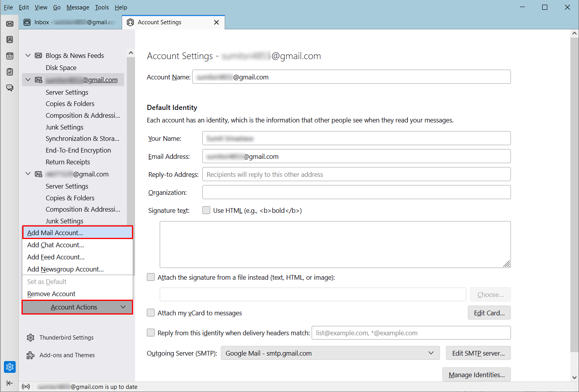Click the mail icon of the highlighted Gmail account

pos(38,80)
